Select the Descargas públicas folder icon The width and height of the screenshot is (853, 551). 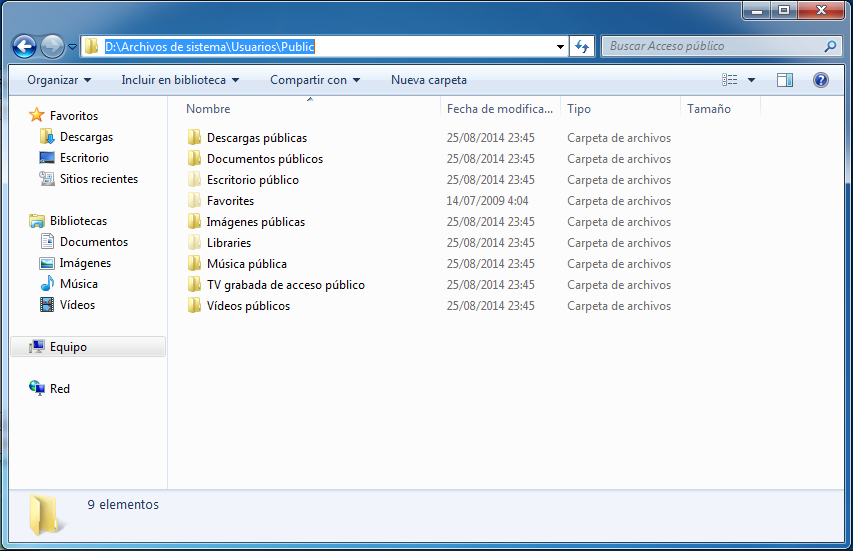tap(194, 138)
